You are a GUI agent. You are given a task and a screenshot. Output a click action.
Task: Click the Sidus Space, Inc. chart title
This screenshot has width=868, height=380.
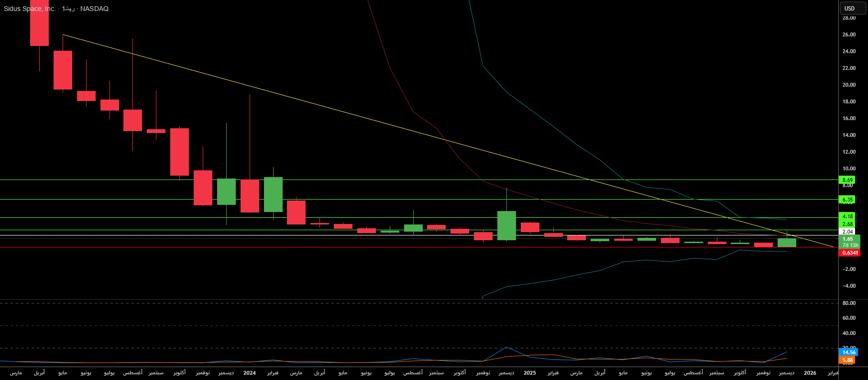[30, 9]
